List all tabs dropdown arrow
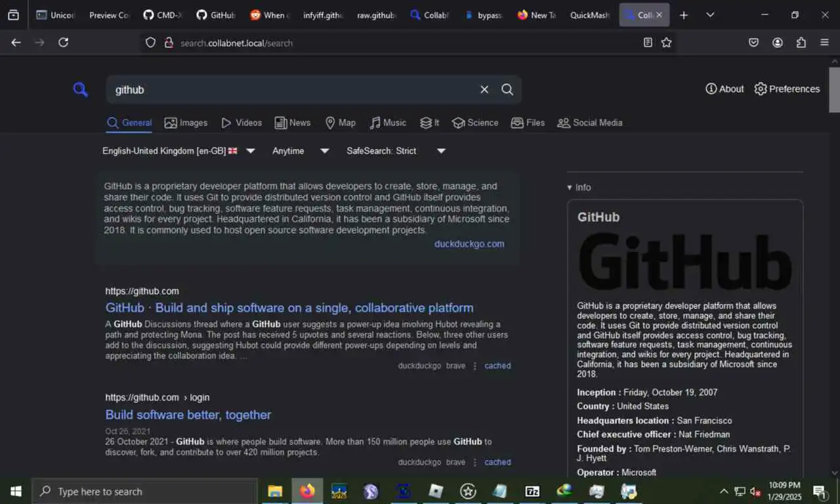This screenshot has width=840, height=504. click(x=710, y=15)
